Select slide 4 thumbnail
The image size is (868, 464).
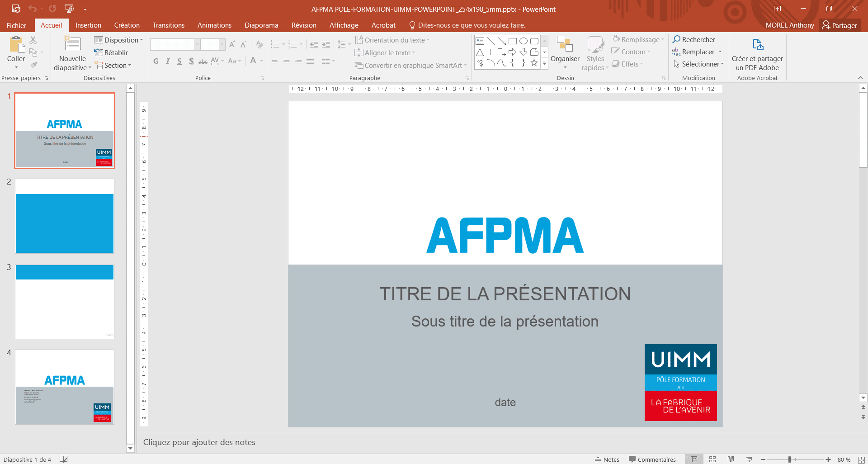point(65,387)
